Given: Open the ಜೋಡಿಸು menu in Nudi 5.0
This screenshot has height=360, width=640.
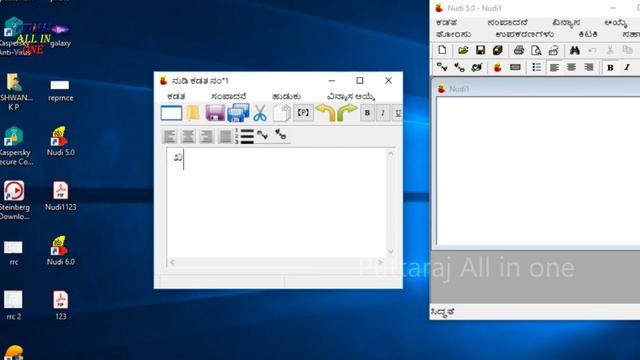Looking at the screenshot, I should tap(453, 34).
